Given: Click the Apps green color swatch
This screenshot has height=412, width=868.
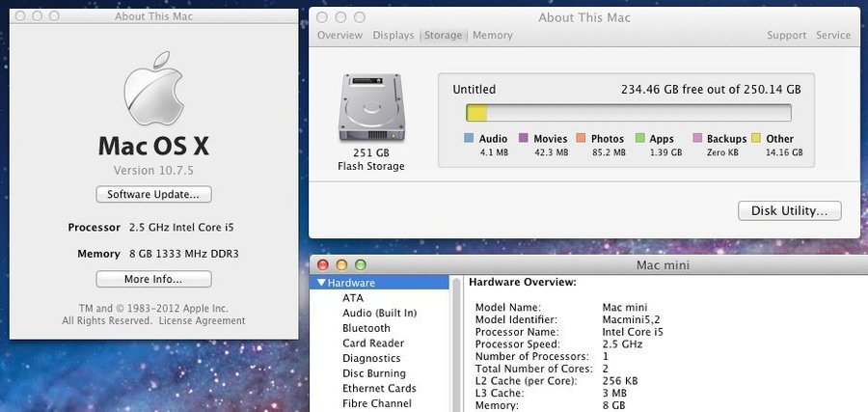Looking at the screenshot, I should point(640,138).
